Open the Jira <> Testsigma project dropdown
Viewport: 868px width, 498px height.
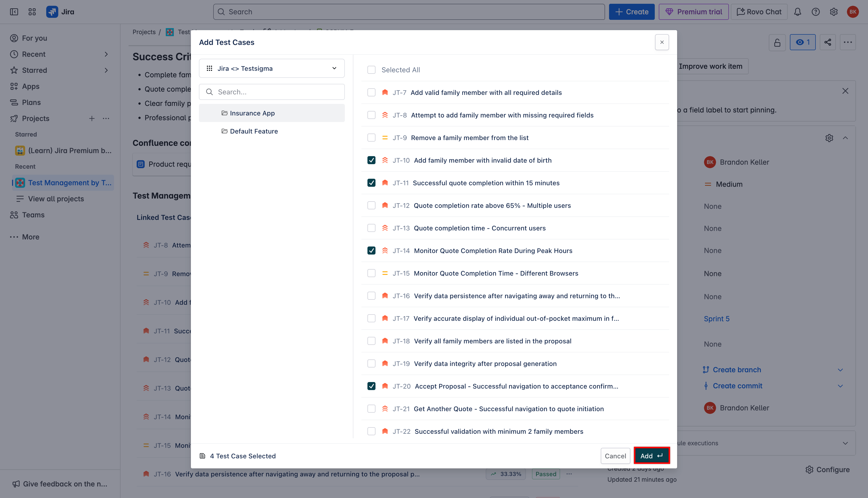coord(272,69)
